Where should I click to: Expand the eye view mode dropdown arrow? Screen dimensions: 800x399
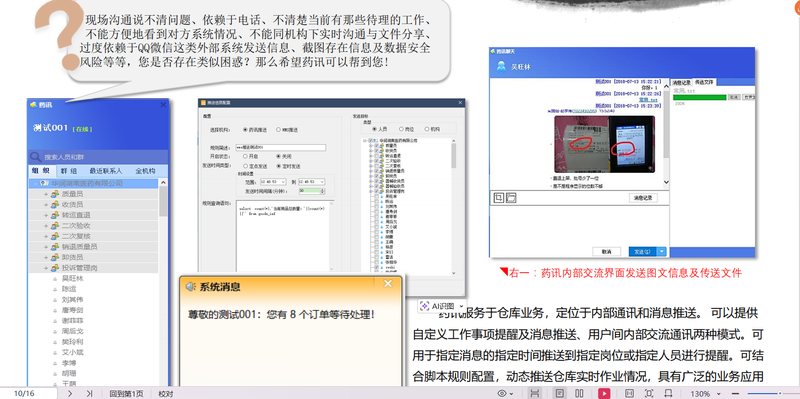click(511, 394)
